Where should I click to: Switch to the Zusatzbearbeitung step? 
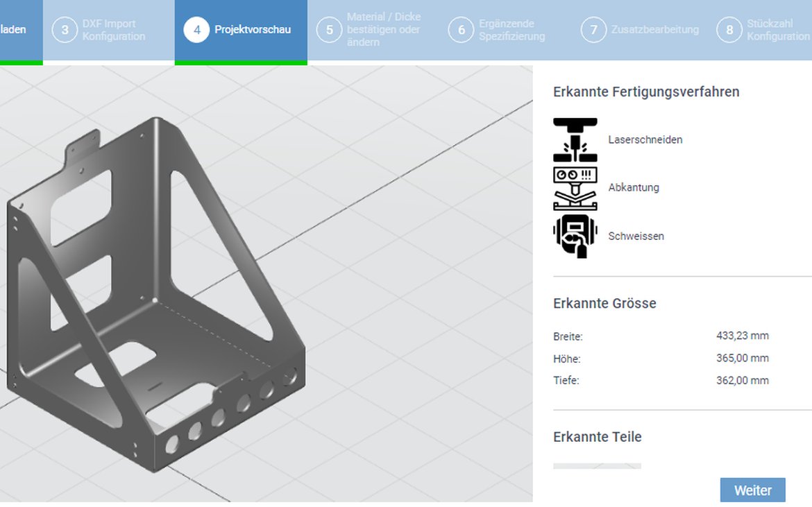click(x=640, y=30)
